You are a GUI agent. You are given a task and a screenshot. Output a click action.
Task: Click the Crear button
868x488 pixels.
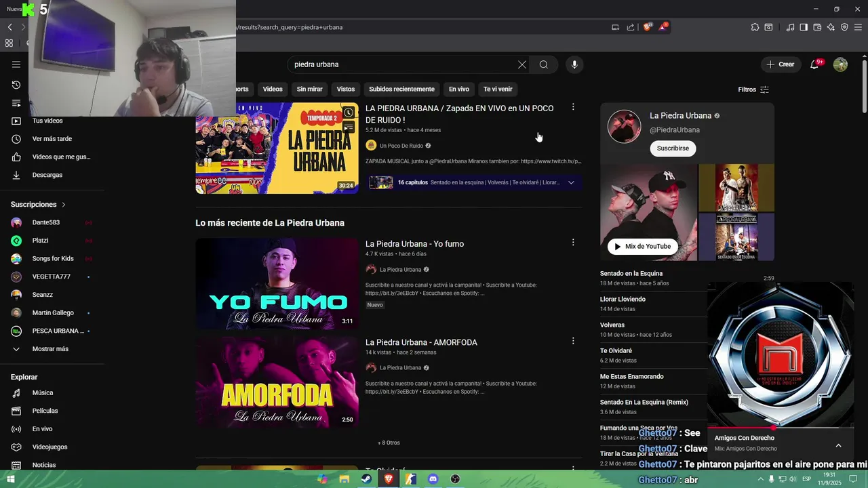pos(780,64)
